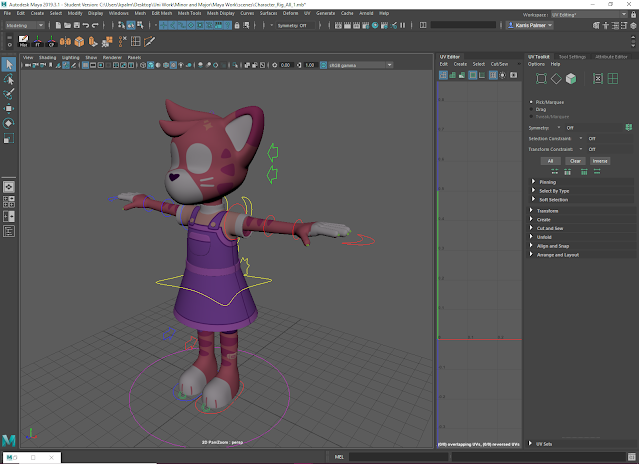This screenshot has width=639, height=464.
Task: Toggle the UV Editor checker map sun icon
Action: click(503, 75)
